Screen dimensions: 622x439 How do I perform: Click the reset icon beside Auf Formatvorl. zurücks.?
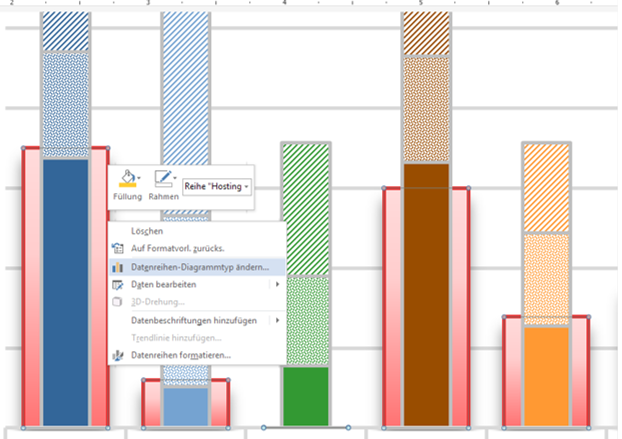[119, 249]
